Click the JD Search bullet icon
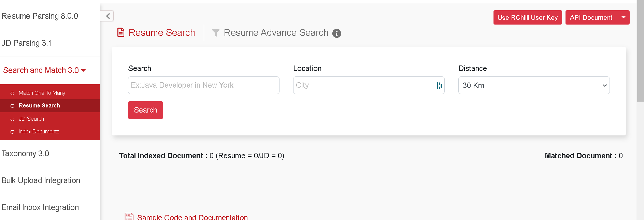The width and height of the screenshot is (644, 220). tap(13, 119)
